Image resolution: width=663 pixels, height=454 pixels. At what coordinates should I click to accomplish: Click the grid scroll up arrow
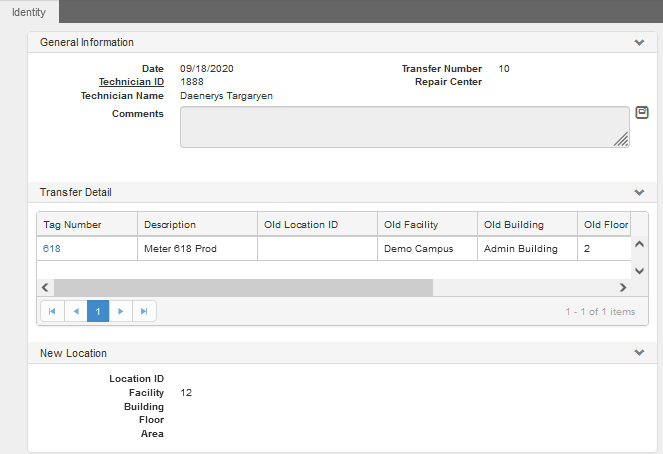[x=640, y=244]
